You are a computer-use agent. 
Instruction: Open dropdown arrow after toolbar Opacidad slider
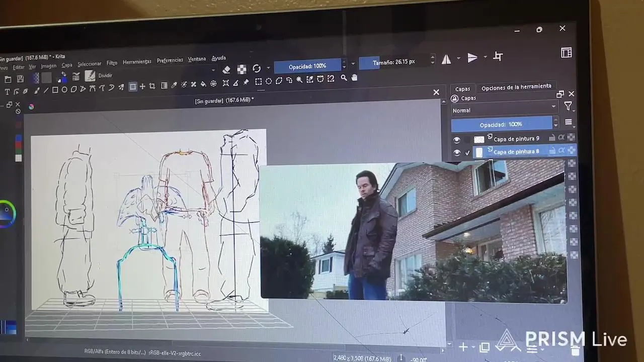[353, 64]
